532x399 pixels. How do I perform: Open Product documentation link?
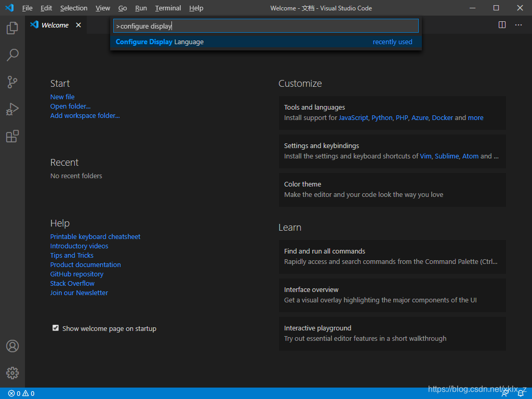[86, 264]
